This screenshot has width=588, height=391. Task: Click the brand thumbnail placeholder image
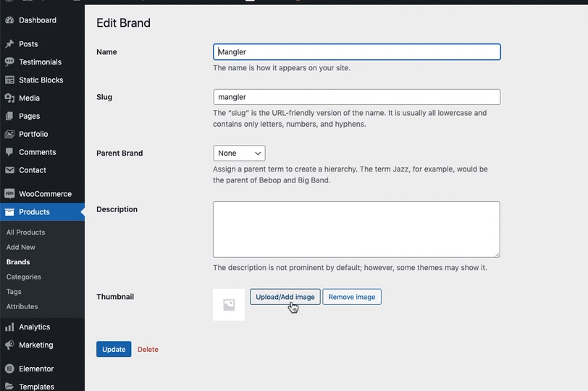229,305
